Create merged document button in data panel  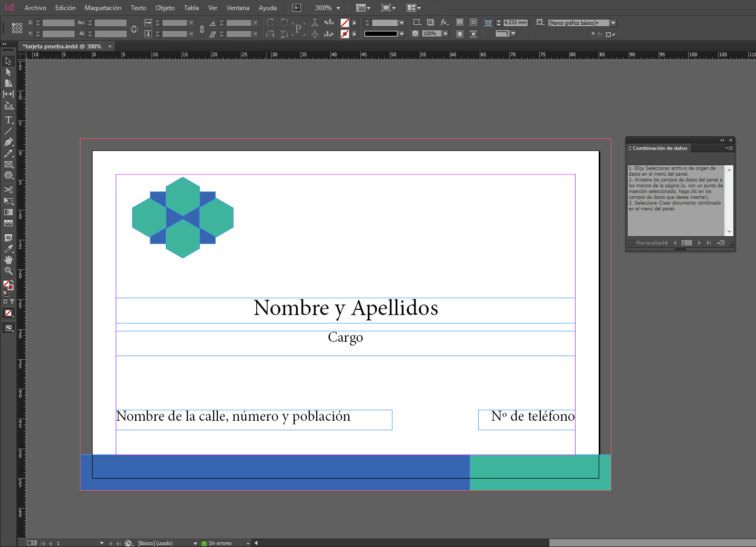coord(721,243)
